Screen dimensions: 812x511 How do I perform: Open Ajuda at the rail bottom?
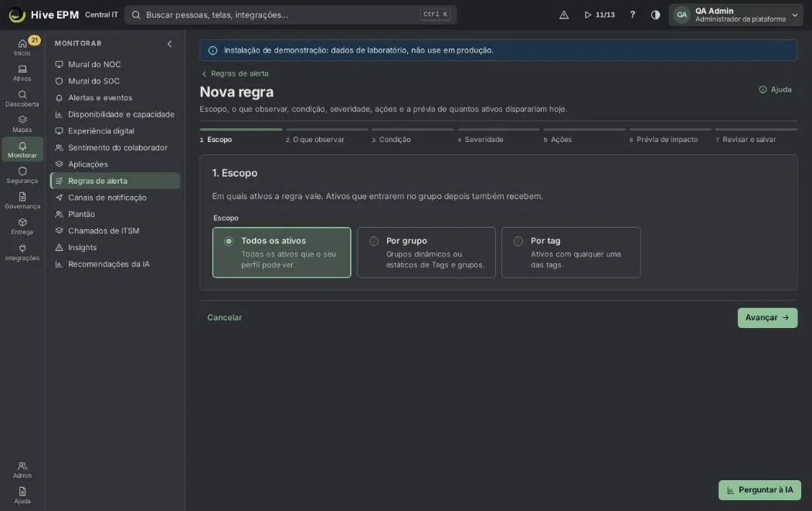tap(22, 495)
